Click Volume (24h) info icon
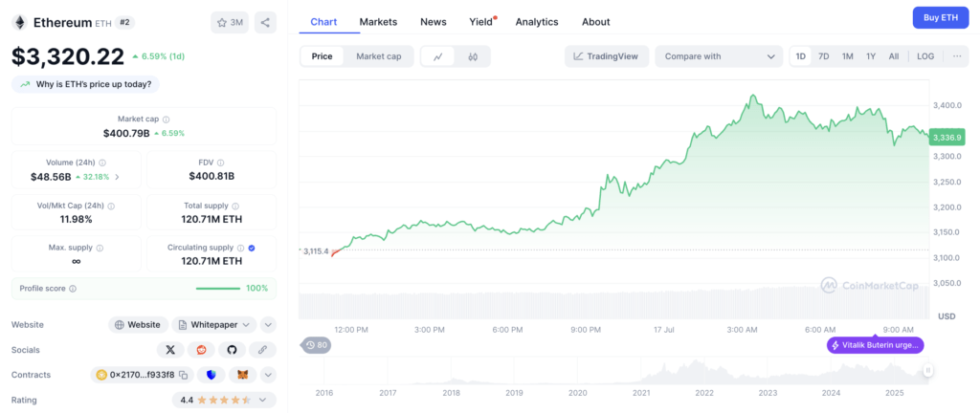 pos(101,163)
